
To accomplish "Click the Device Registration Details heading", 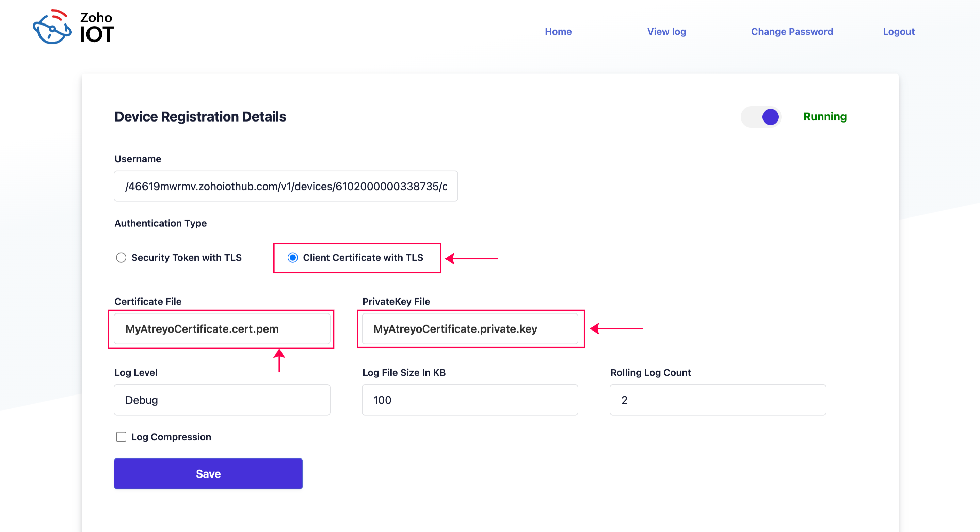I will tap(200, 117).
